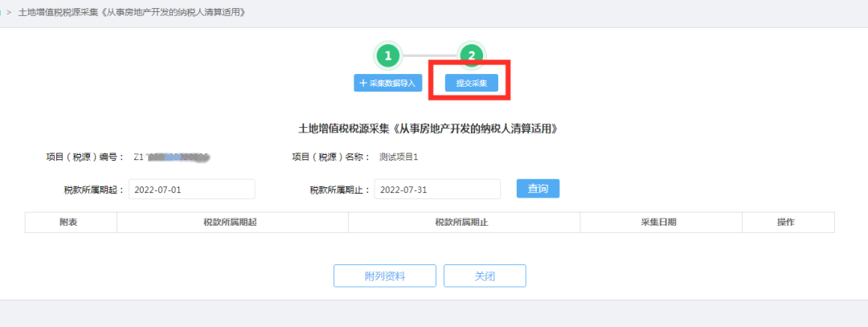Screen dimensions: 868x327
Task: Focus the 税款所属期起 date field
Action: 191,190
